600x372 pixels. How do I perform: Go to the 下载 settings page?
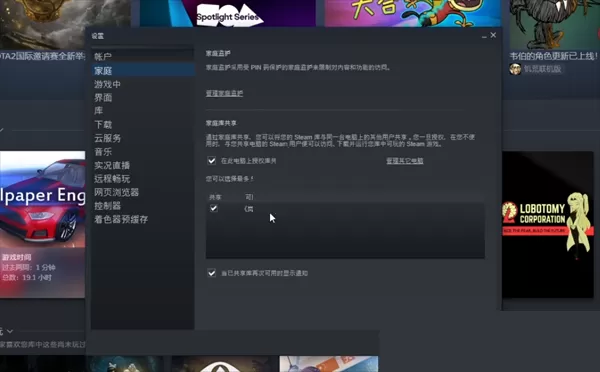[x=142, y=124]
